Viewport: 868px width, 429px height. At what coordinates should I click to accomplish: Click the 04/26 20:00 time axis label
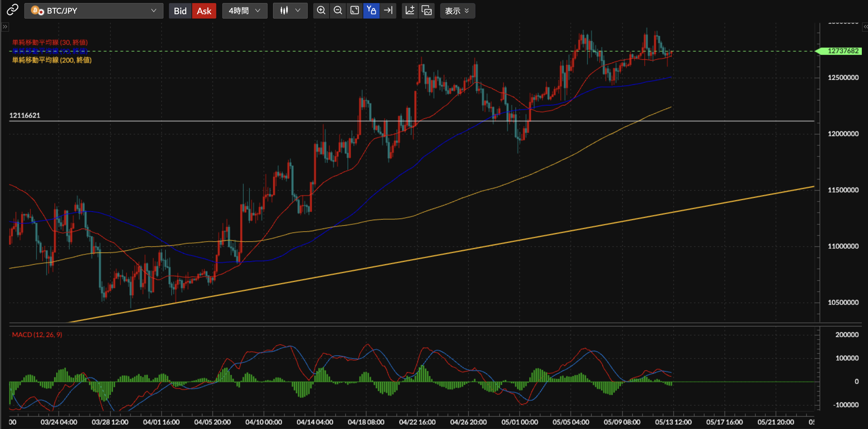pos(469,422)
